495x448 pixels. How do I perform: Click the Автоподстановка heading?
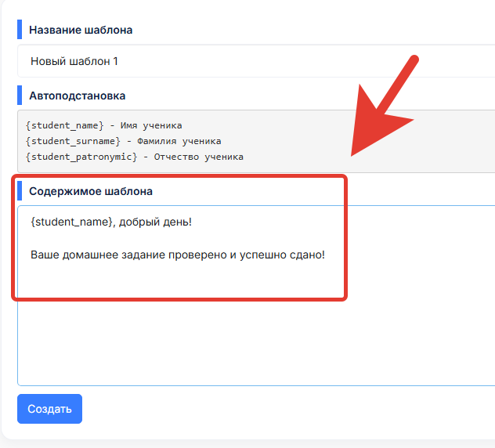tap(78, 96)
